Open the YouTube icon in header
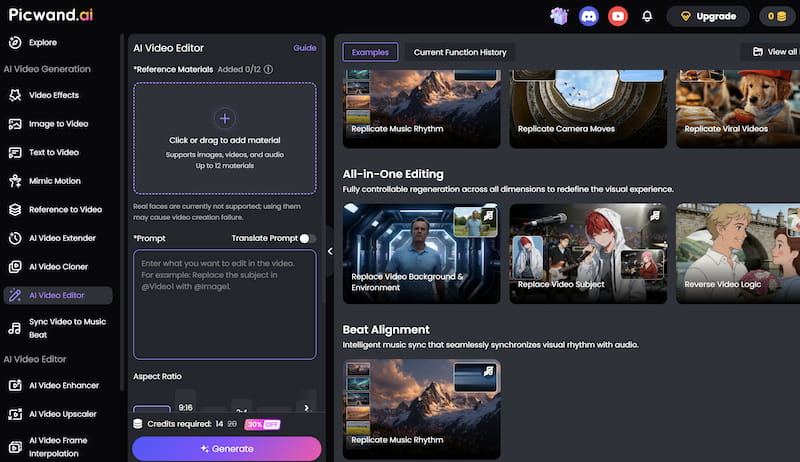 (618, 16)
